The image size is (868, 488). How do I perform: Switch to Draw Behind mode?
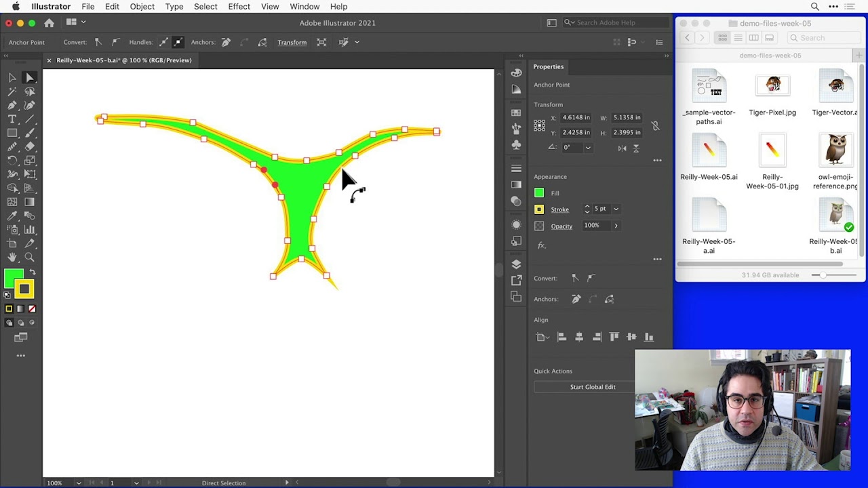pos(20,323)
